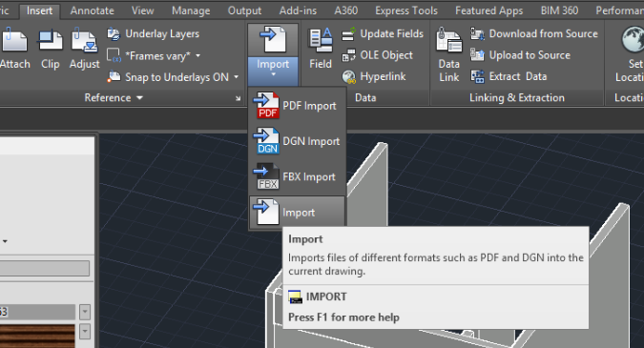Open the Express Tools tab
Viewport: 644px width, 348px height.
(x=406, y=10)
